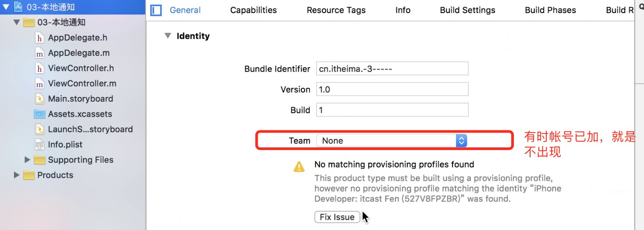Open the Team dropdown showing None

coord(392,140)
